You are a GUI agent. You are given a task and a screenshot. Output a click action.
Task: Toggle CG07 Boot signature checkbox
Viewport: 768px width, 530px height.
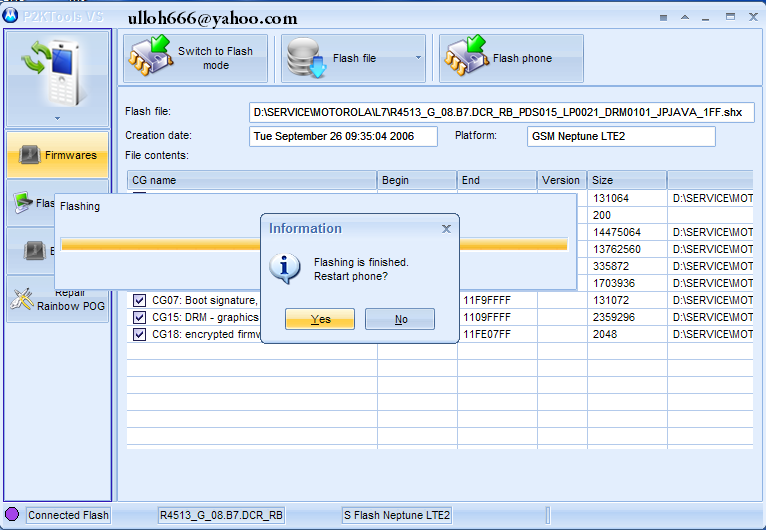click(x=140, y=300)
